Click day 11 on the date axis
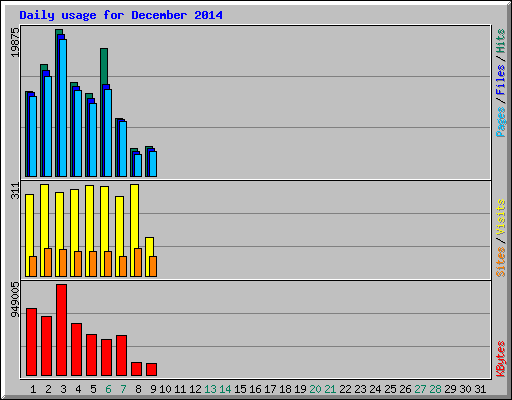Screen dimensions: 512x400 point(180,389)
